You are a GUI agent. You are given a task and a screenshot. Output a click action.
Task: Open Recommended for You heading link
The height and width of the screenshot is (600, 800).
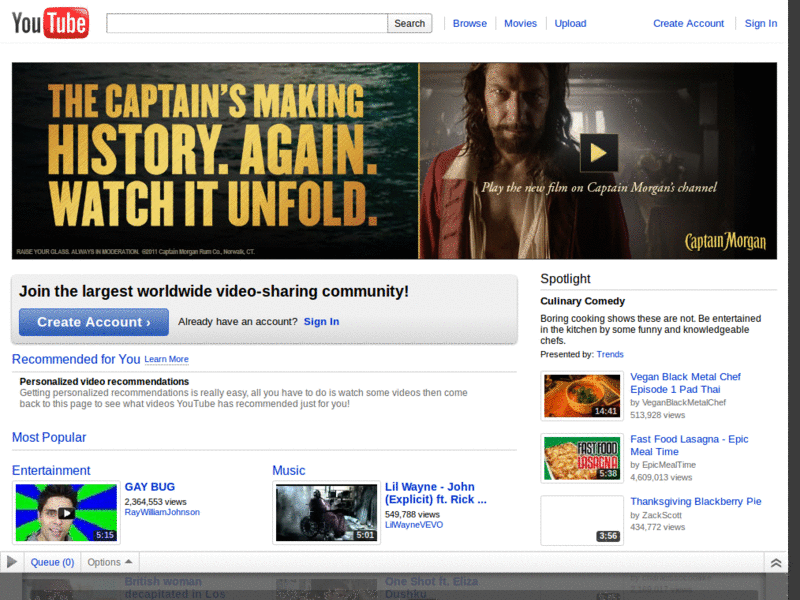(x=76, y=359)
